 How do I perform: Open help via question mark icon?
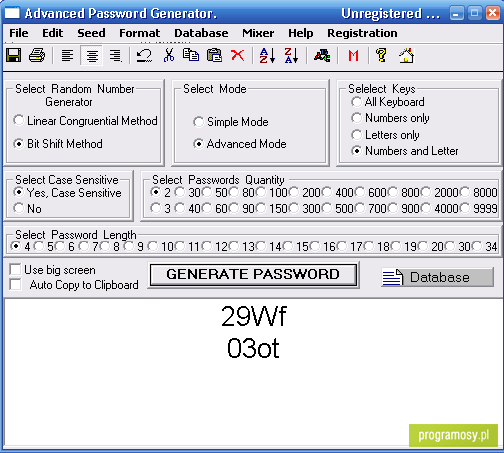point(381,55)
